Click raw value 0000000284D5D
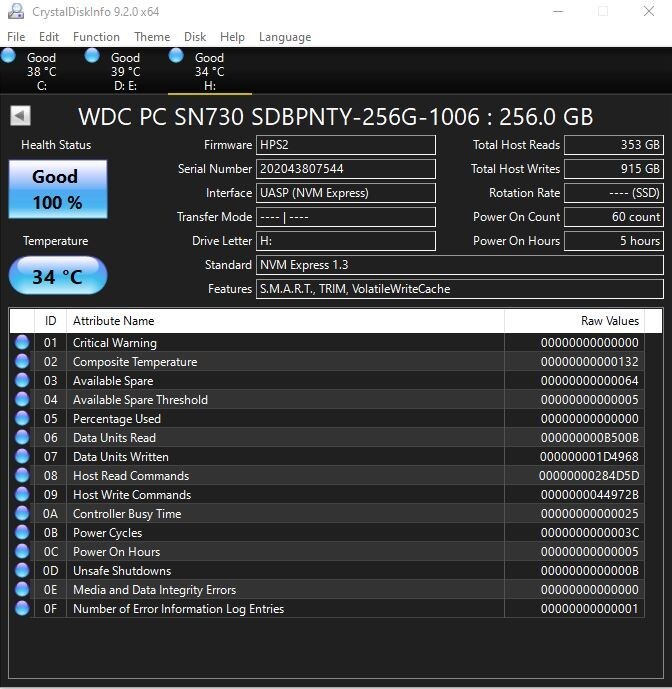Screen dimensions: 672x689 (589, 476)
